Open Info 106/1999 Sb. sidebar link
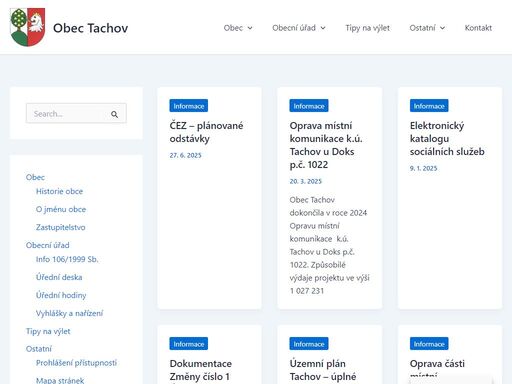The width and height of the screenshot is (512, 384). pos(67,259)
